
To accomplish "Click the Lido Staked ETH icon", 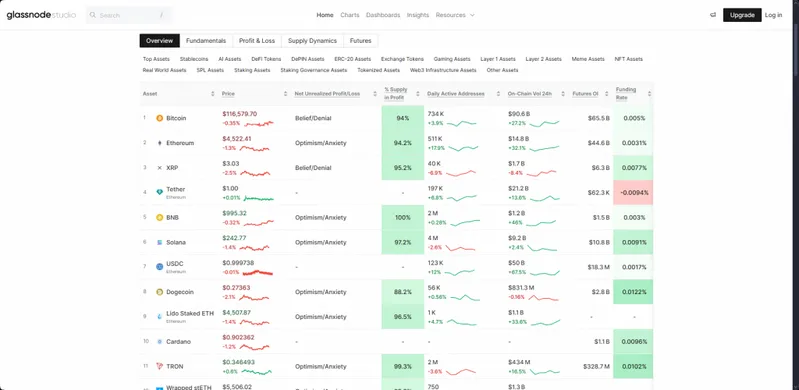I will coord(159,317).
